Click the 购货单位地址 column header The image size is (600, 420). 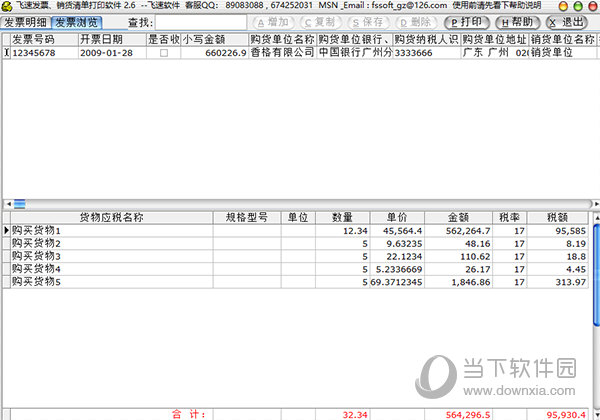[495, 39]
